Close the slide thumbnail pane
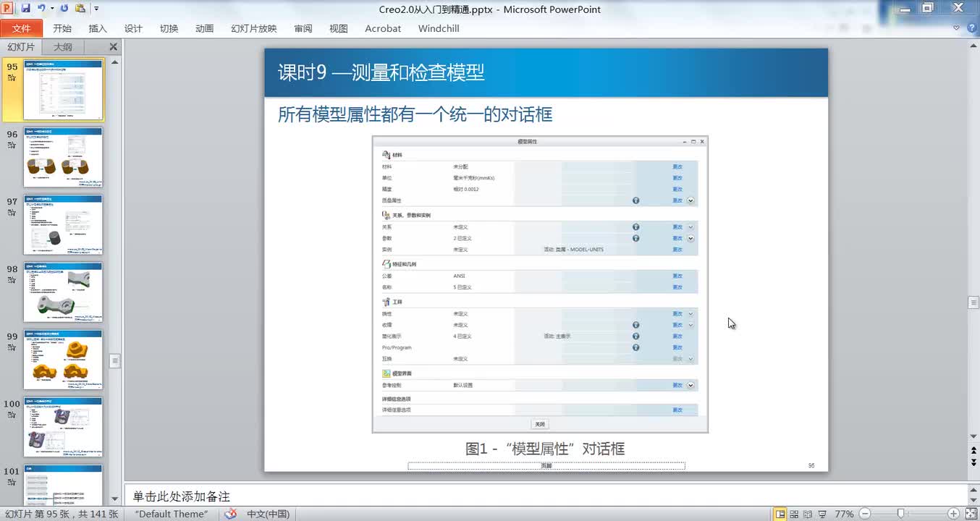This screenshot has height=521, width=980. pos(113,46)
